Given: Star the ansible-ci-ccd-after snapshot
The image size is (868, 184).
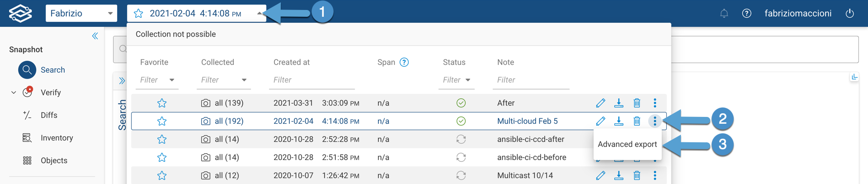Looking at the screenshot, I should 162,139.
